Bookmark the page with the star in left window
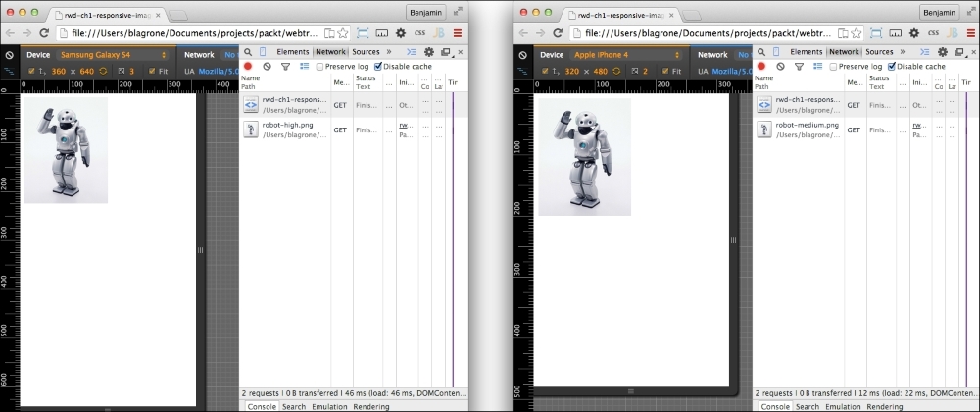 pos(342,33)
